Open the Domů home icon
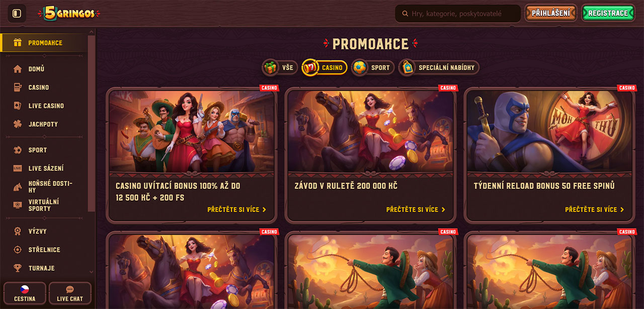The height and width of the screenshot is (309, 644). (18, 69)
